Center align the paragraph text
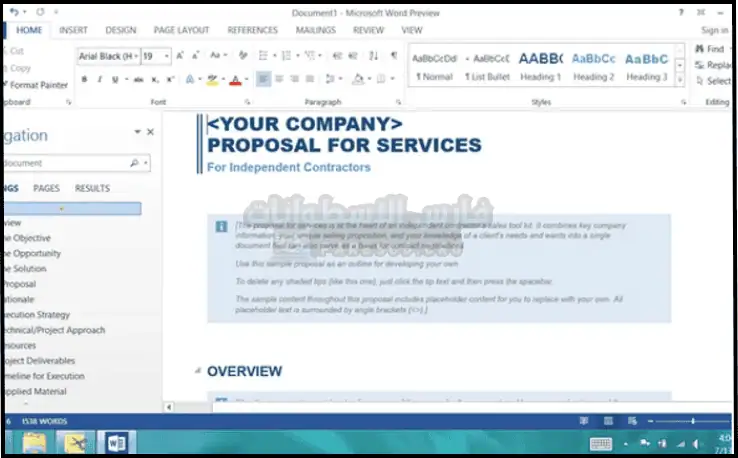 (278, 79)
